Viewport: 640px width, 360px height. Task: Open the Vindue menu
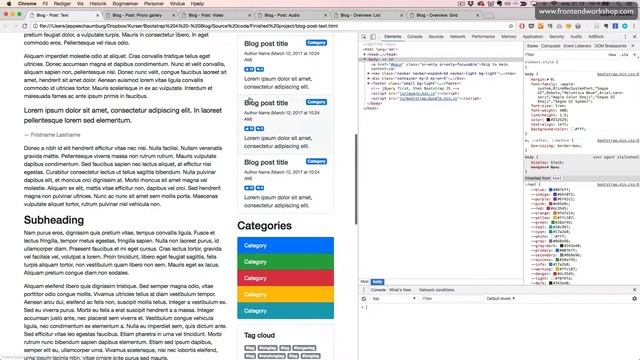coord(177,4)
